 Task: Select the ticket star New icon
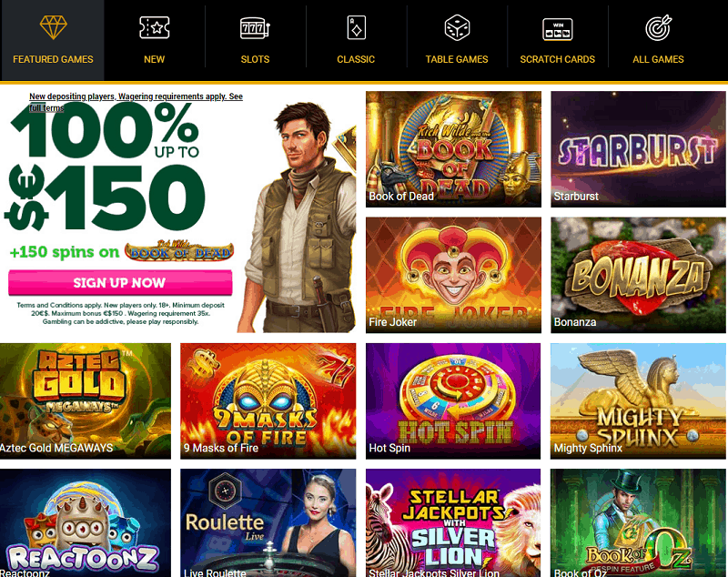click(154, 27)
